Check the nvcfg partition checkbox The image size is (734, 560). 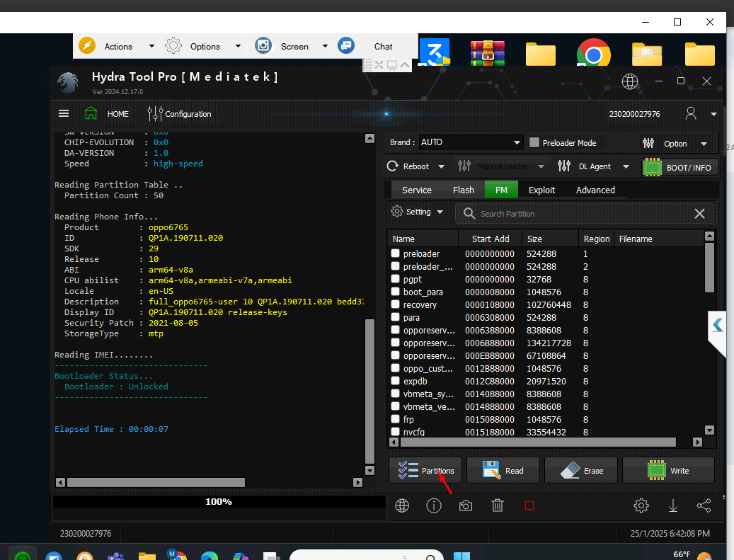coord(396,431)
